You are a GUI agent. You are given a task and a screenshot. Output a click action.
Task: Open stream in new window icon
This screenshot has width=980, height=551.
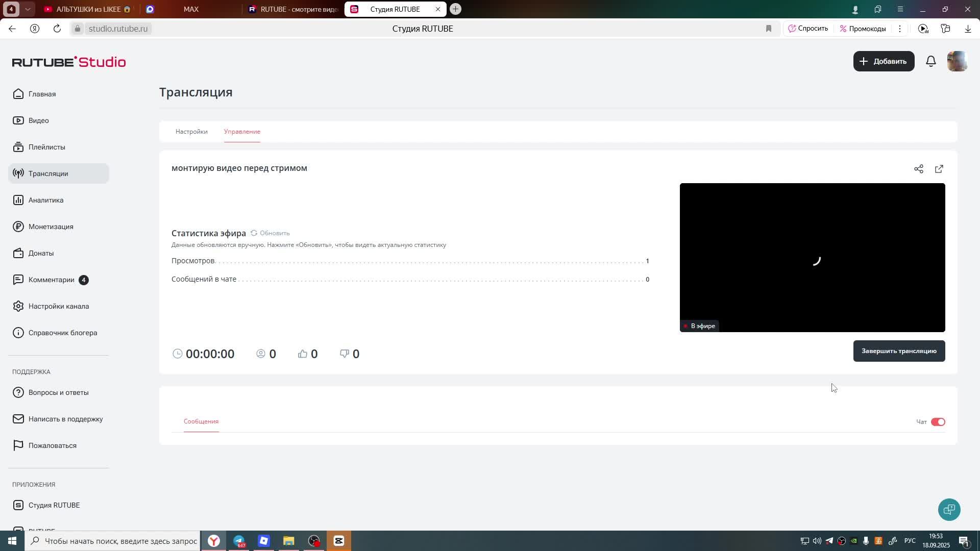coord(939,169)
